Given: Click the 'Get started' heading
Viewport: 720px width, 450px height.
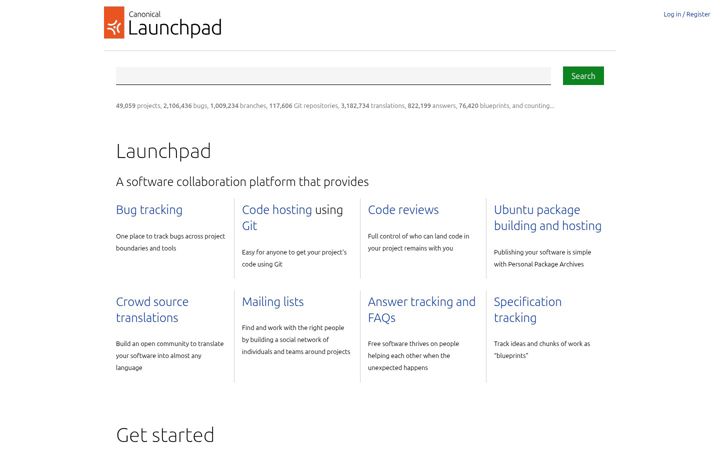Looking at the screenshot, I should click(x=165, y=435).
